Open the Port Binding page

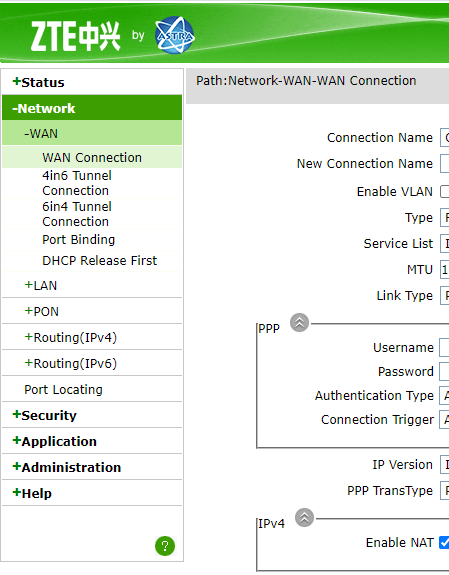coord(79,239)
